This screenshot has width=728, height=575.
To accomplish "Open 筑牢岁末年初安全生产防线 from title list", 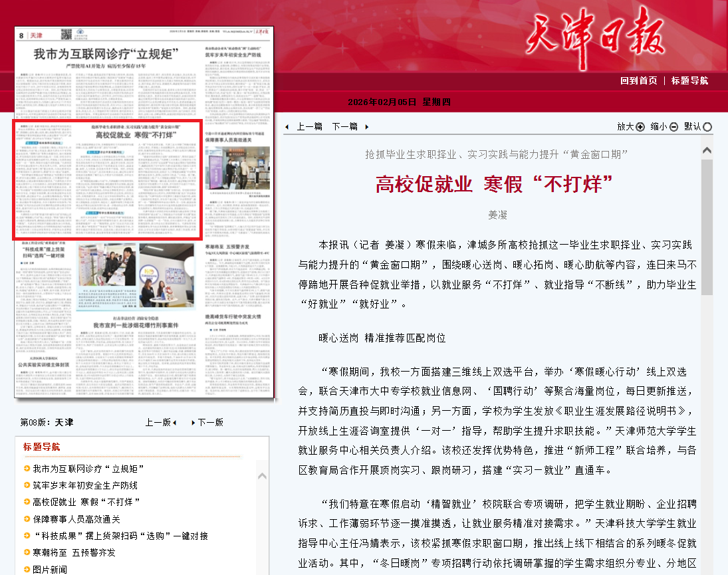I will coord(85,486).
